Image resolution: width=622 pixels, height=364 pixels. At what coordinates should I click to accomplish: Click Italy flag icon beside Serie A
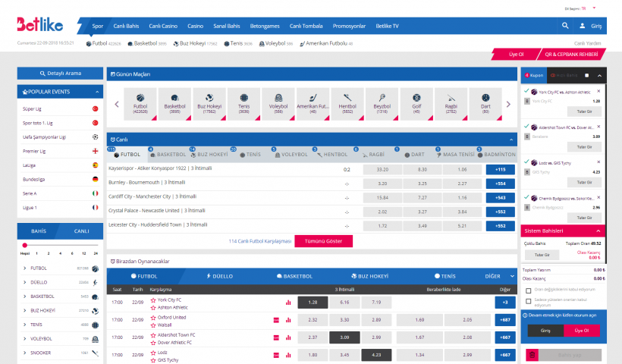tap(96, 193)
